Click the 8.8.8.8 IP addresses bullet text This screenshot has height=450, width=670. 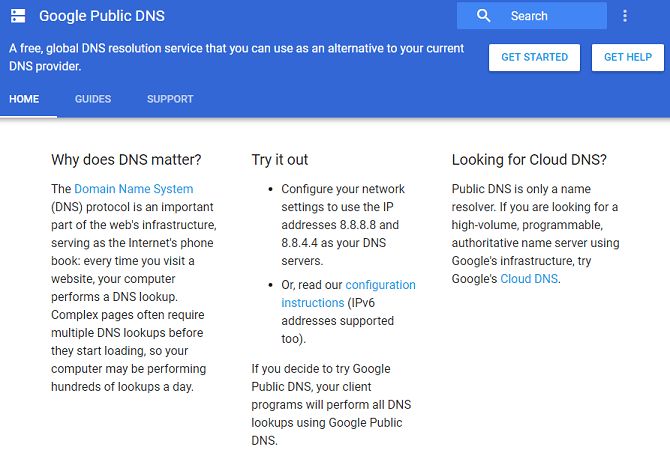pyautogui.click(x=343, y=225)
